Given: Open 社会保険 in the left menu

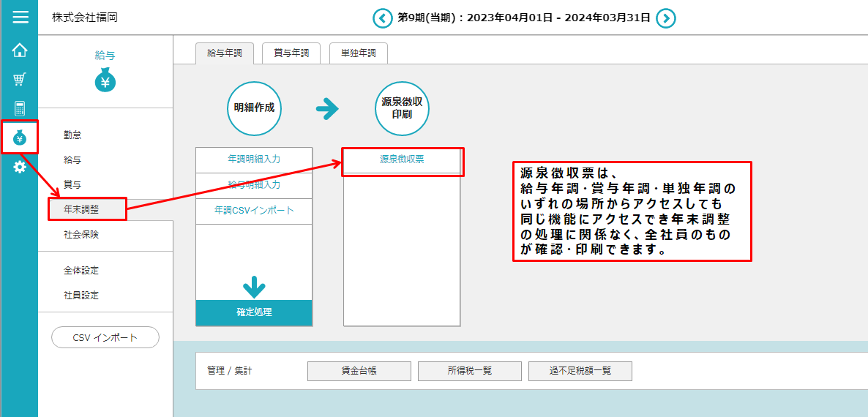Looking at the screenshot, I should click(x=81, y=235).
